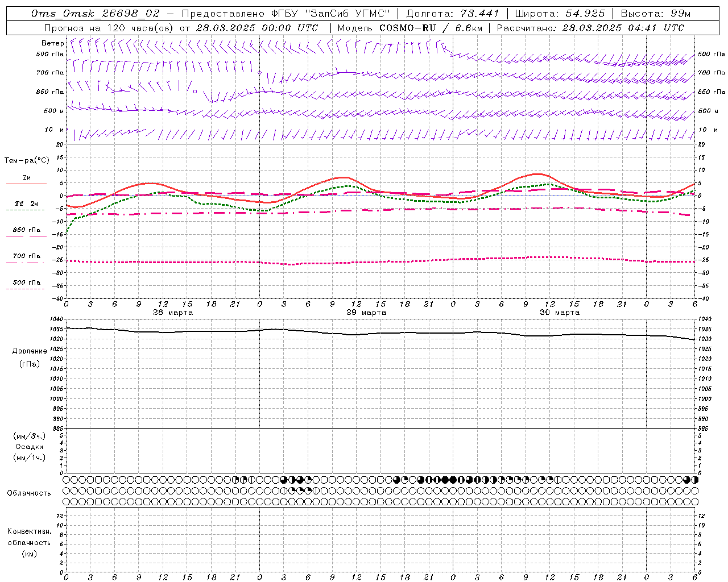
Task: Click the (км) unit label for convective cloud
Action: (x=29, y=554)
